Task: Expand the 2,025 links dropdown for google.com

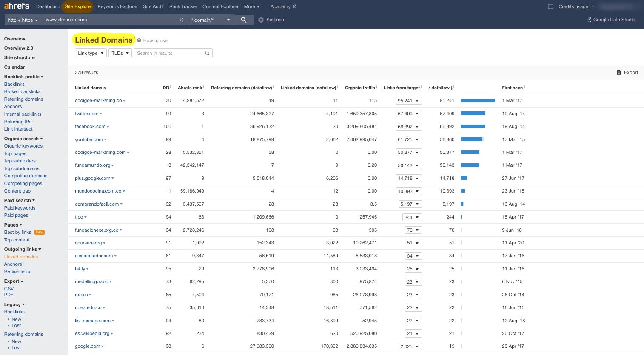Action: [410, 346]
